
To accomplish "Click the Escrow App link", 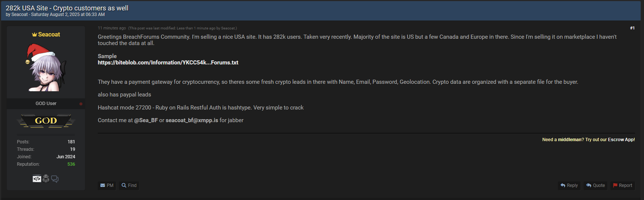I will [621, 140].
